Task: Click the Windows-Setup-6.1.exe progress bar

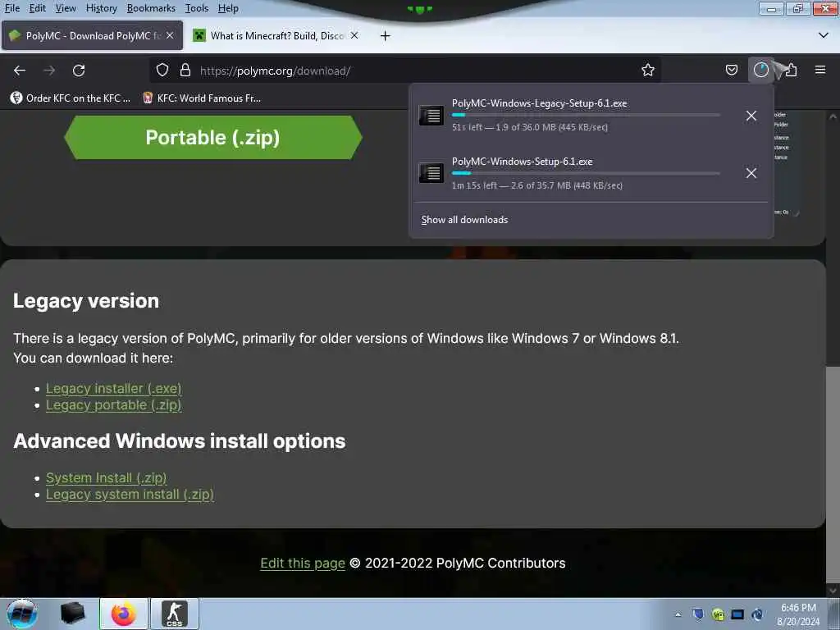Action: click(586, 173)
